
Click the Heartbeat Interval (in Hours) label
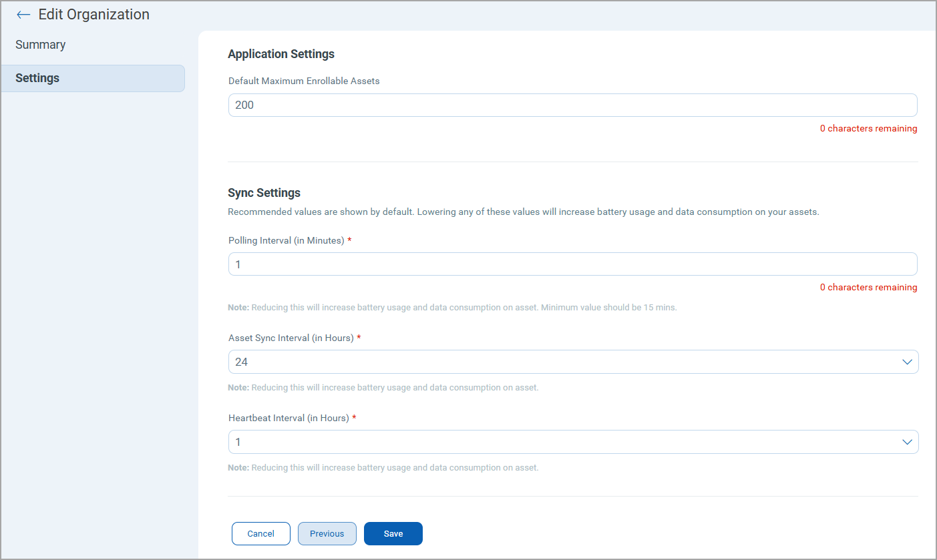pos(289,418)
